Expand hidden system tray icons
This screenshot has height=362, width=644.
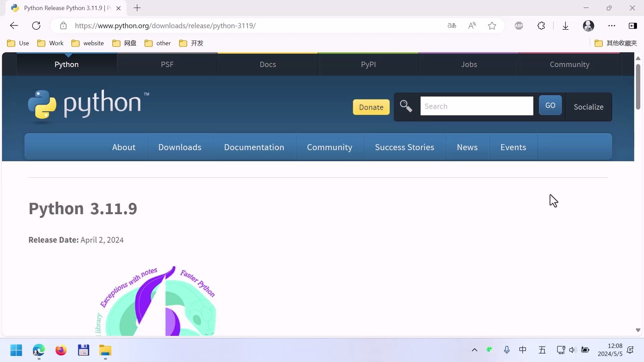coord(474,350)
